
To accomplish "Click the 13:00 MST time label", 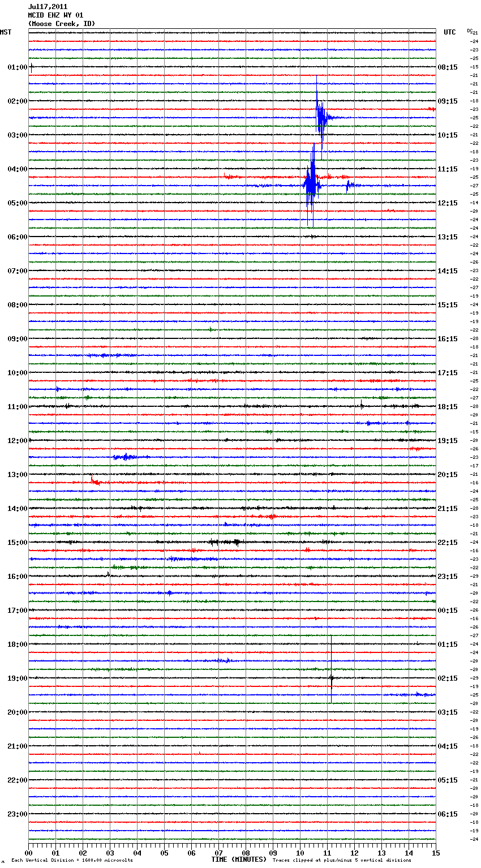I will [x=18, y=475].
